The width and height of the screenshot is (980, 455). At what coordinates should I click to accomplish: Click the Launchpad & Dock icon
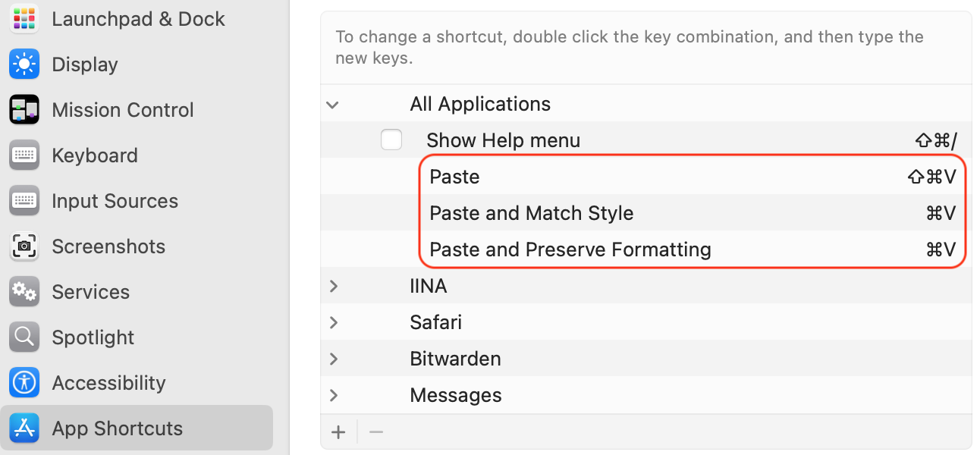click(24, 18)
